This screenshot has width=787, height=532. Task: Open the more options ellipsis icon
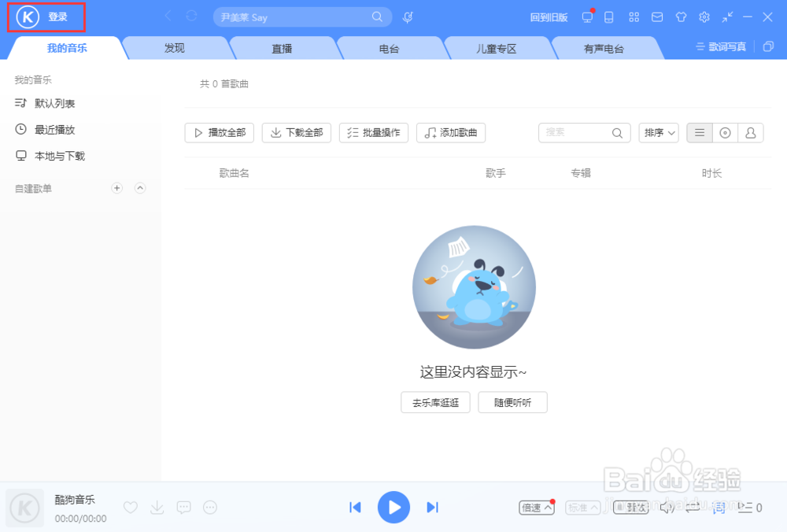(210, 508)
